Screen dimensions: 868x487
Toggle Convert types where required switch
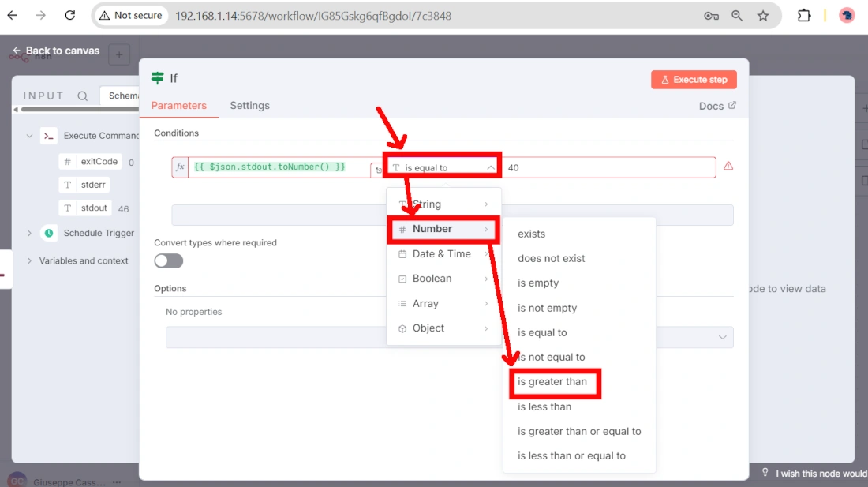pos(168,261)
